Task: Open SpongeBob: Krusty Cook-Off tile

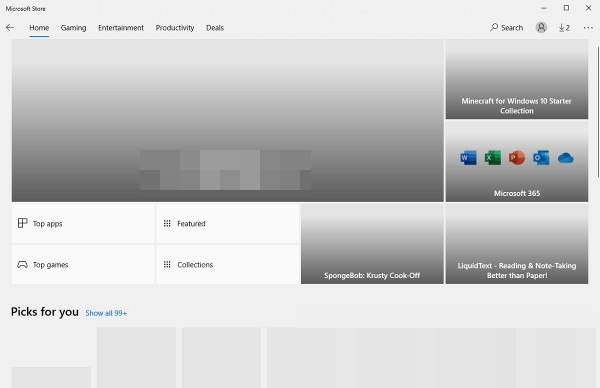Action: (x=372, y=244)
